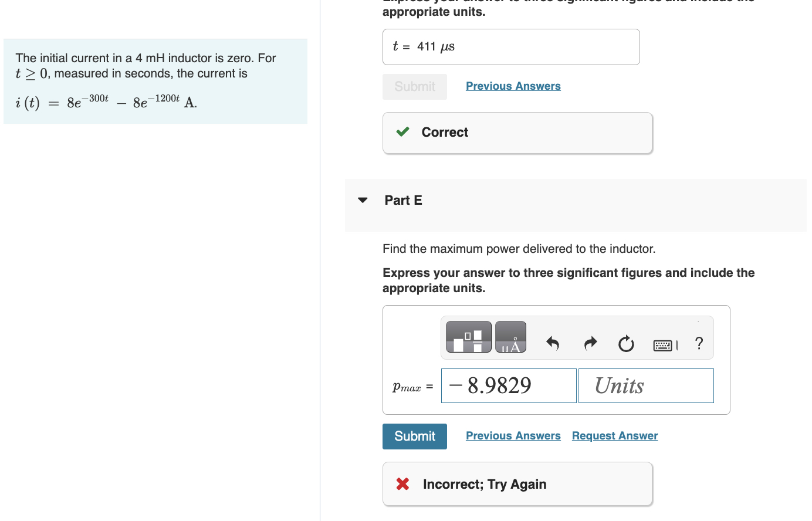
Task: Click Request Answer for Part E
Action: [614, 435]
